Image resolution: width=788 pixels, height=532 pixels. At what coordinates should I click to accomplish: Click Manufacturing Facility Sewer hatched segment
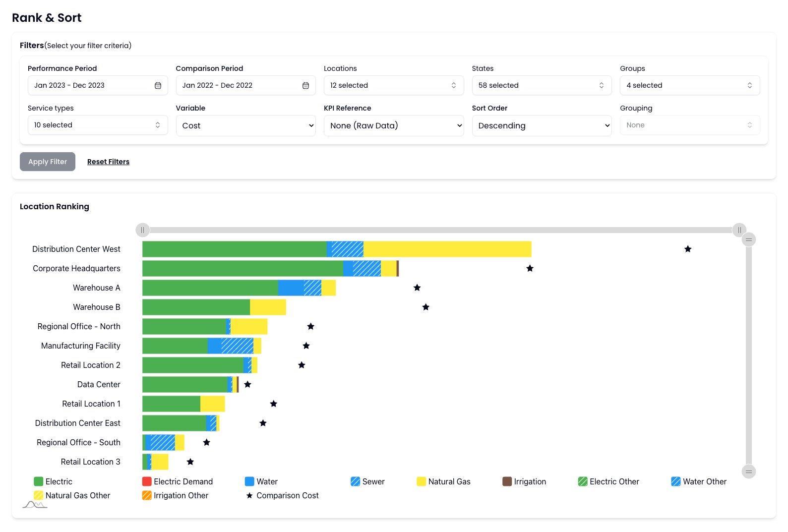[x=238, y=346]
